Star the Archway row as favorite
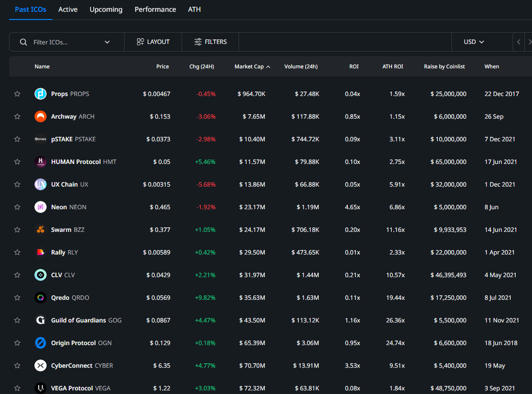Viewport: 532px width, 394px height. (x=17, y=116)
